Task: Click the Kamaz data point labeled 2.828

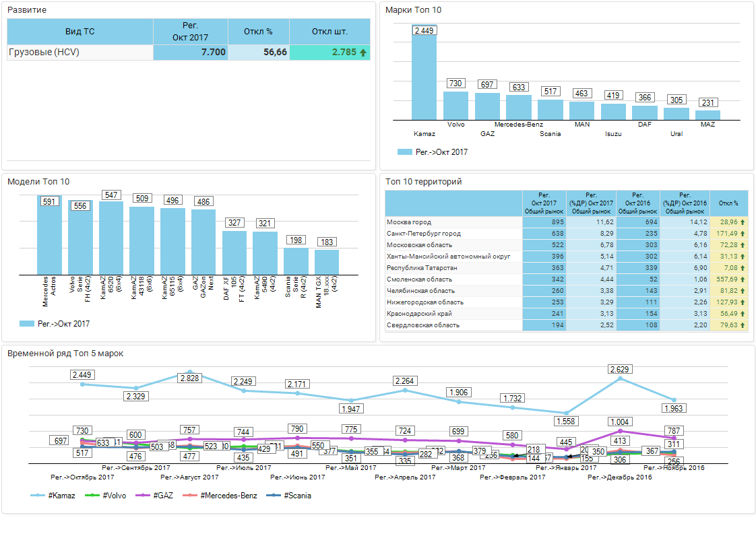Action: point(190,372)
